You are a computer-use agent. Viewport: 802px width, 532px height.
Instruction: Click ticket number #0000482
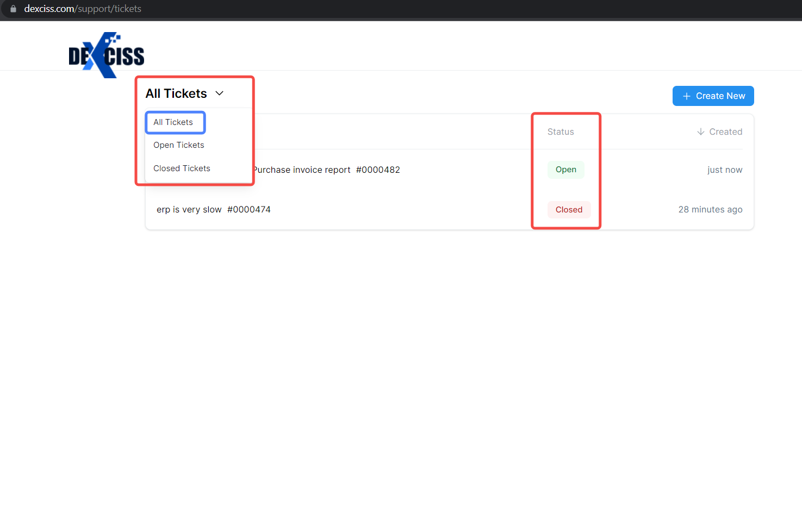(x=378, y=170)
